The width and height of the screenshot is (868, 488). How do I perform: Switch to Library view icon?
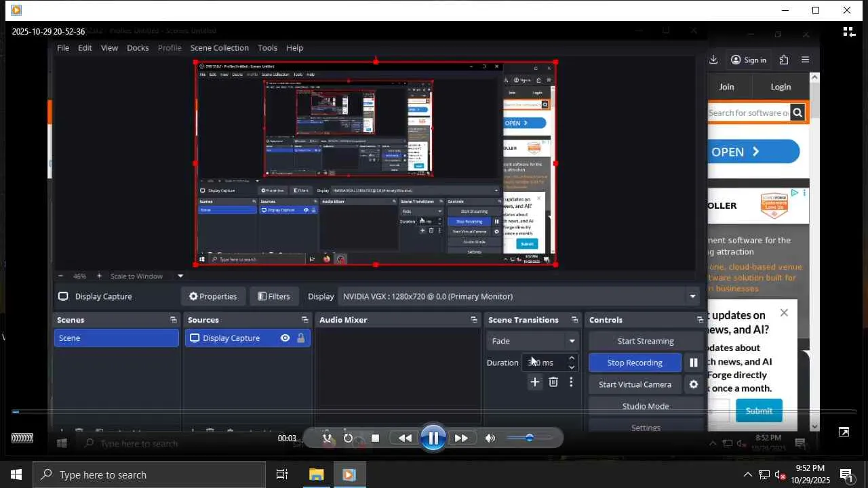(848, 32)
